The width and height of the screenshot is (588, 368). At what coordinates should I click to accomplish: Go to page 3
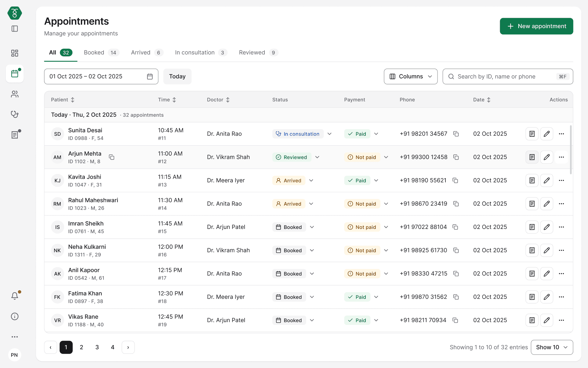pos(97,347)
